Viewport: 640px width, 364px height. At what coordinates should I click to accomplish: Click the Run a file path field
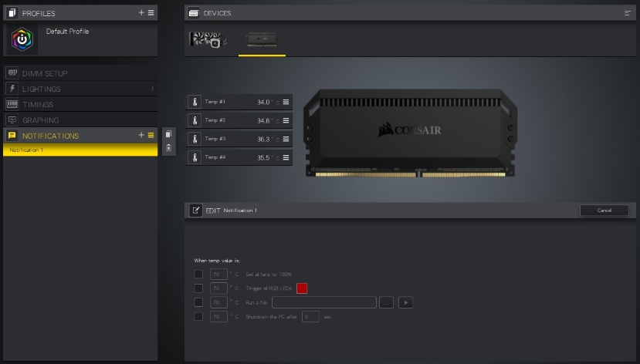point(324,302)
